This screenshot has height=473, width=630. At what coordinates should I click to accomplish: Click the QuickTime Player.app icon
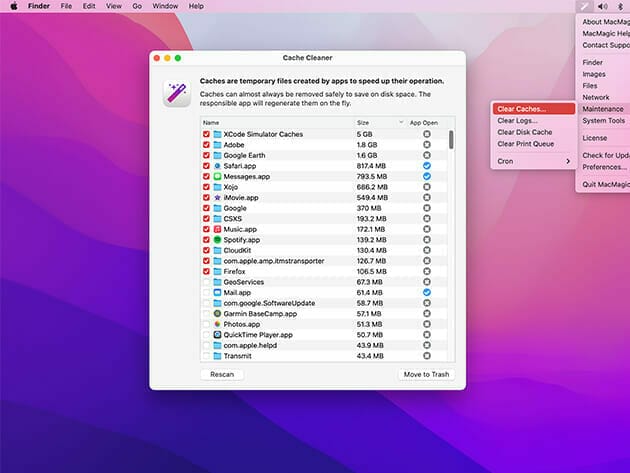click(217, 335)
